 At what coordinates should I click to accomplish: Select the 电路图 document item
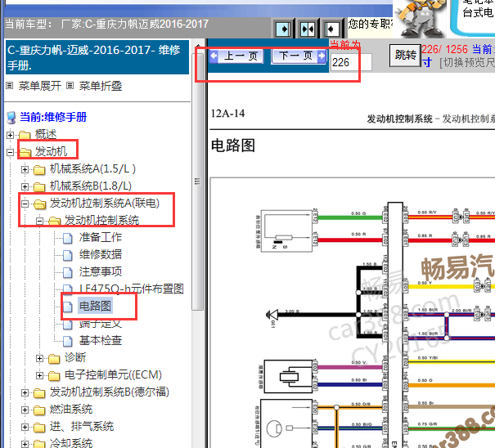click(x=95, y=306)
